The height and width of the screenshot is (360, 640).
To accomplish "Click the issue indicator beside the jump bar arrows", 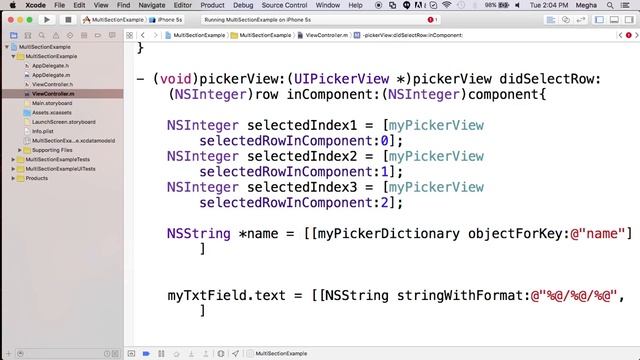I will pyautogui.click(x=629, y=36).
